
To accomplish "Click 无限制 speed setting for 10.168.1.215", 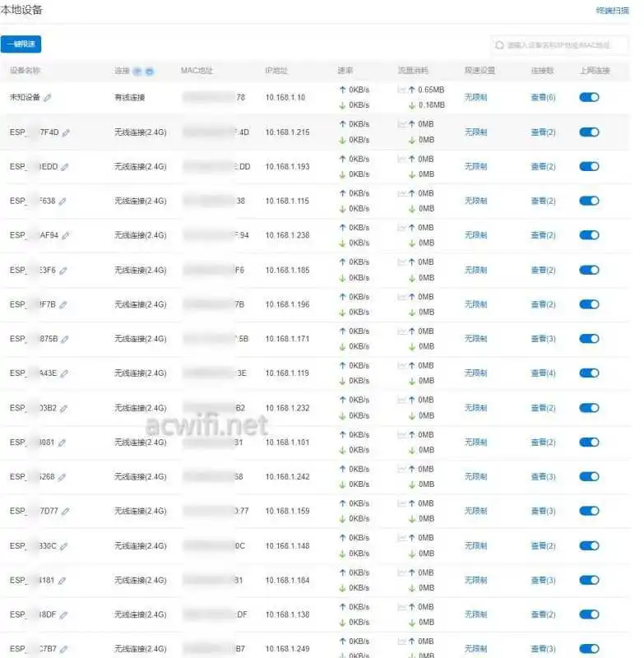I will tap(475, 132).
